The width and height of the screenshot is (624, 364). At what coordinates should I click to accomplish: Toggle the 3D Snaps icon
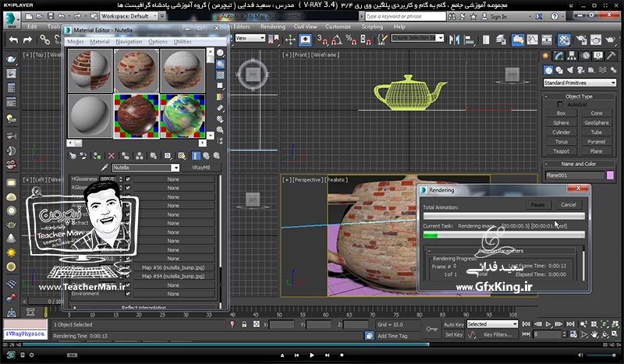322,40
